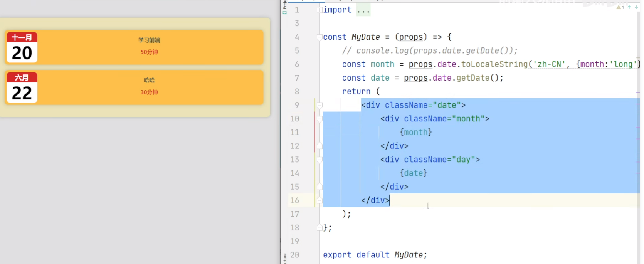Image resolution: width=644 pixels, height=264 pixels.
Task: Open the Structure tool window tab
Action: pos(284,258)
